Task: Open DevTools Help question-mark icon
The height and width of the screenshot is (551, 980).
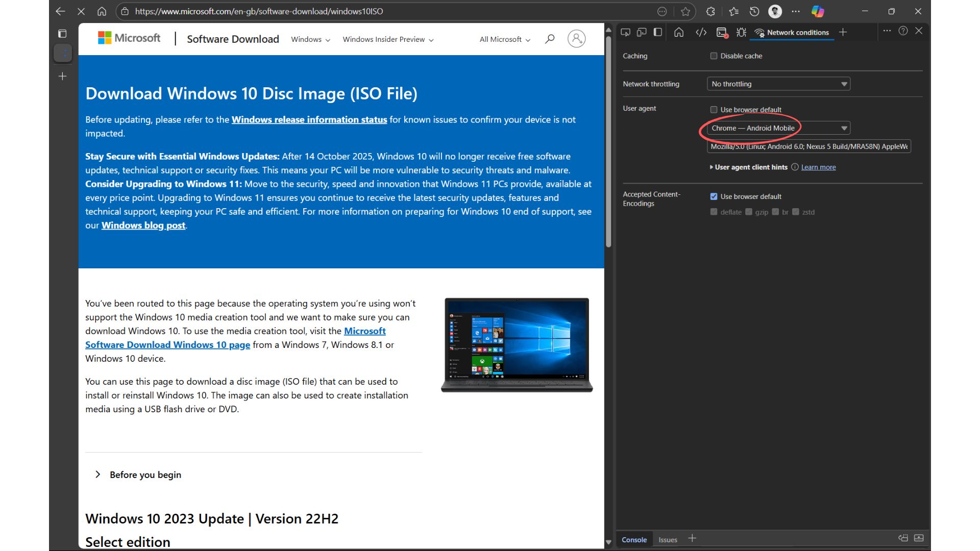Action: 903,31
